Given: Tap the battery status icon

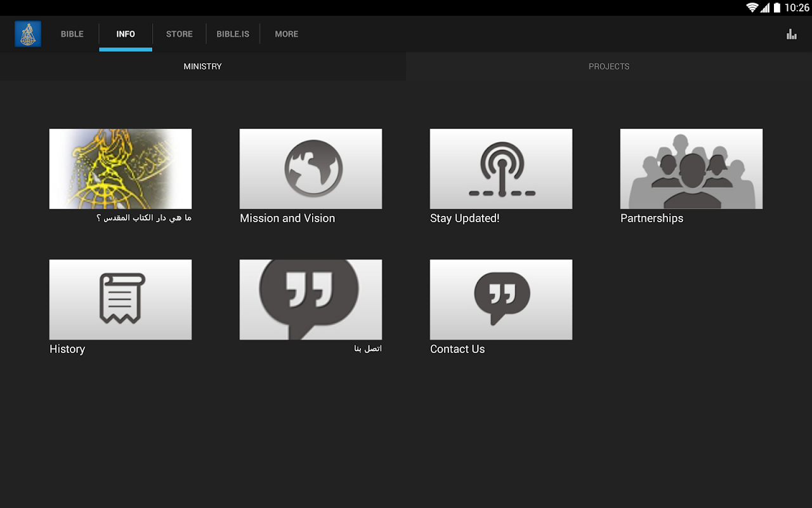Looking at the screenshot, I should tap(776, 8).
